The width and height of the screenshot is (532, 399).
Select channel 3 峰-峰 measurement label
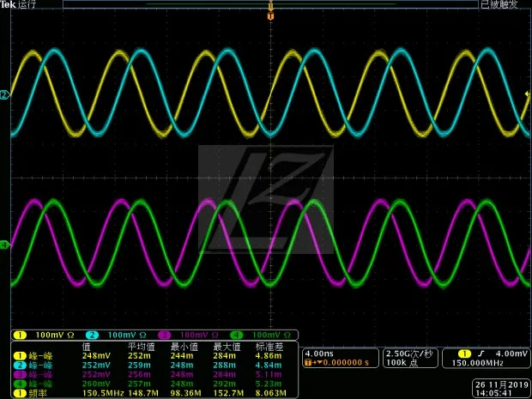pos(40,375)
